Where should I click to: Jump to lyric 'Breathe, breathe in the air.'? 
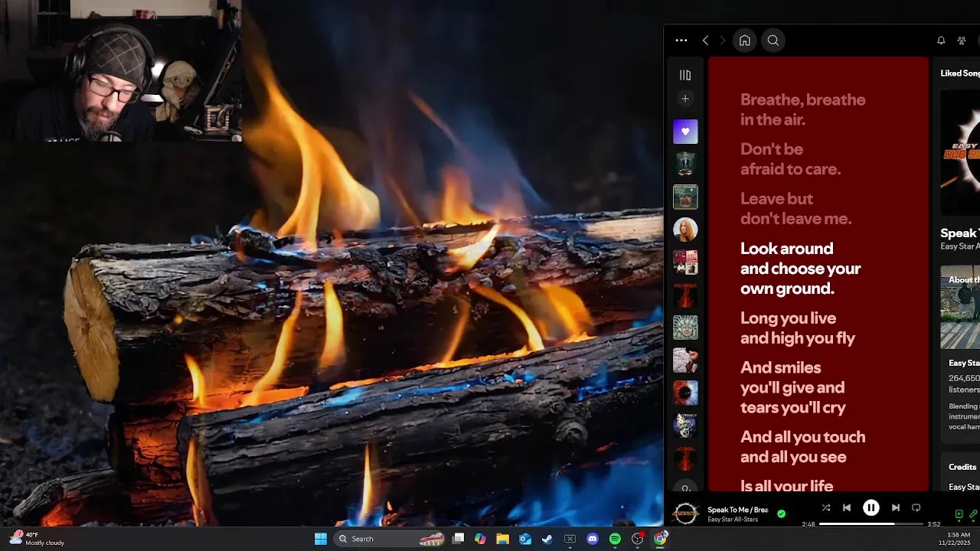point(803,109)
